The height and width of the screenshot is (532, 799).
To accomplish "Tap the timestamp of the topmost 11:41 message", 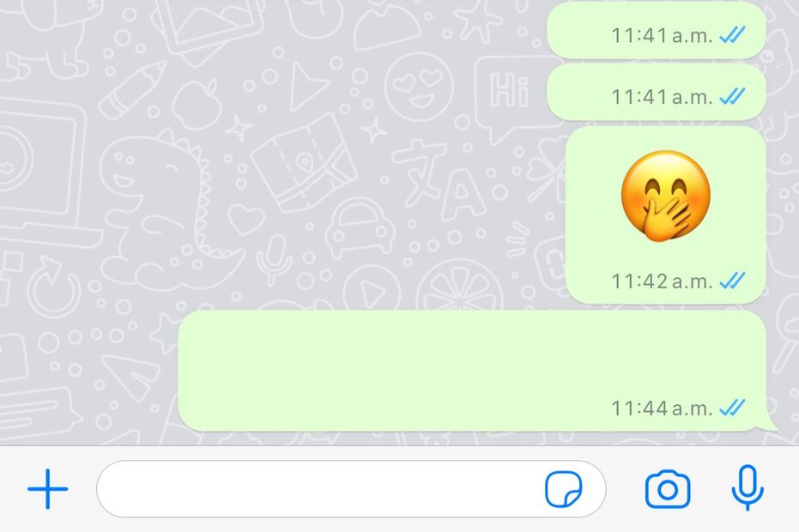I will pyautogui.click(x=662, y=36).
